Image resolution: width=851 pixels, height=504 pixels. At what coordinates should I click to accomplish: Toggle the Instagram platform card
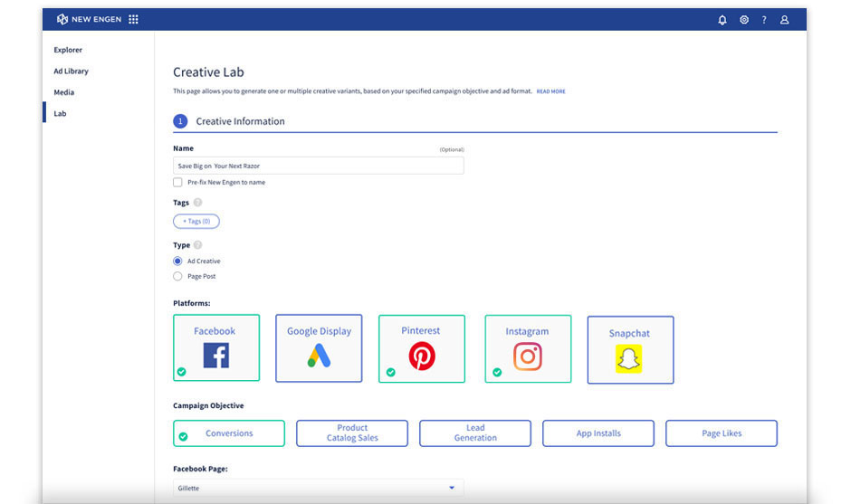(x=528, y=349)
